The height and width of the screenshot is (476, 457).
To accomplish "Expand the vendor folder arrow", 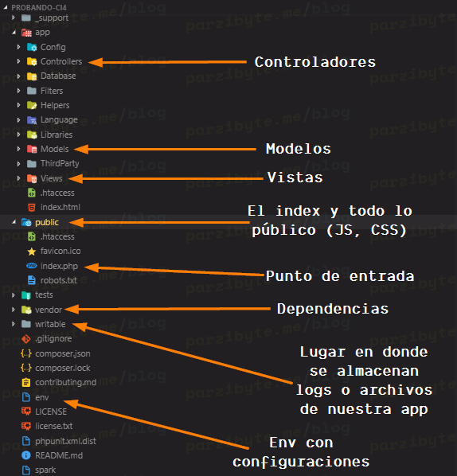I will click(x=14, y=310).
